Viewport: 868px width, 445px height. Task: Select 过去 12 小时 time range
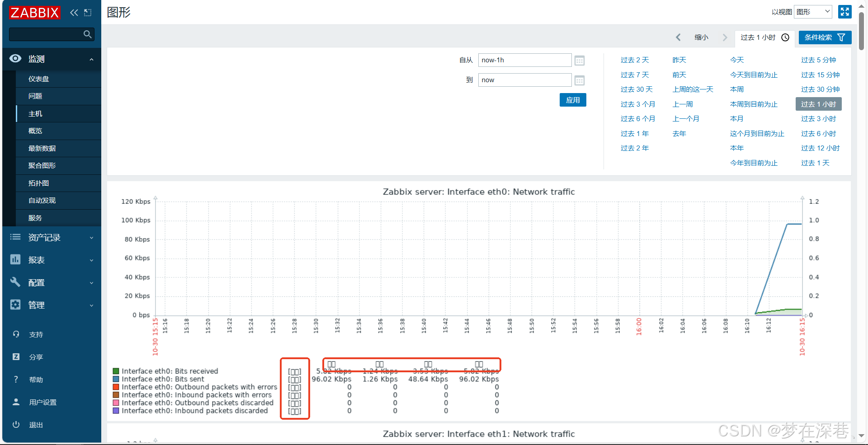[820, 148]
